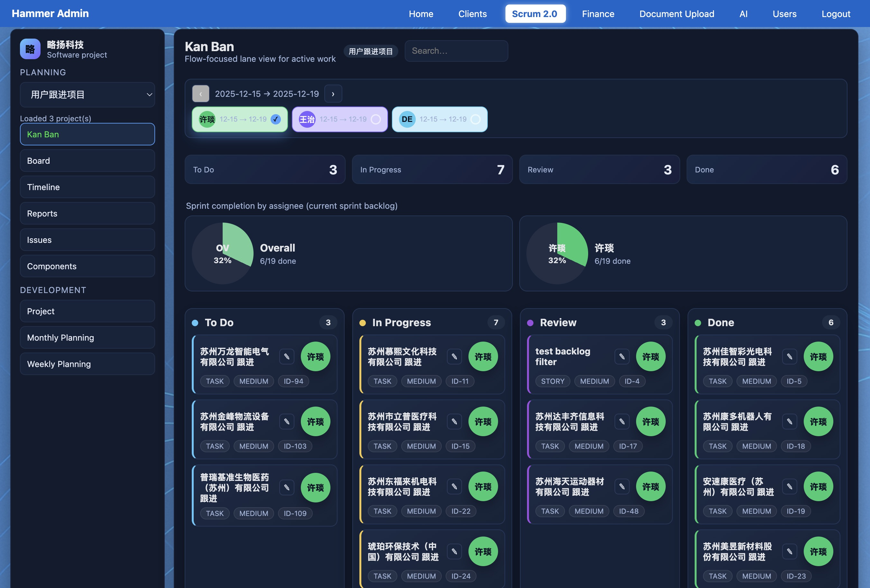Click 许琰 avatar on ID-103 card
This screenshot has width=870, height=588.
click(x=316, y=421)
